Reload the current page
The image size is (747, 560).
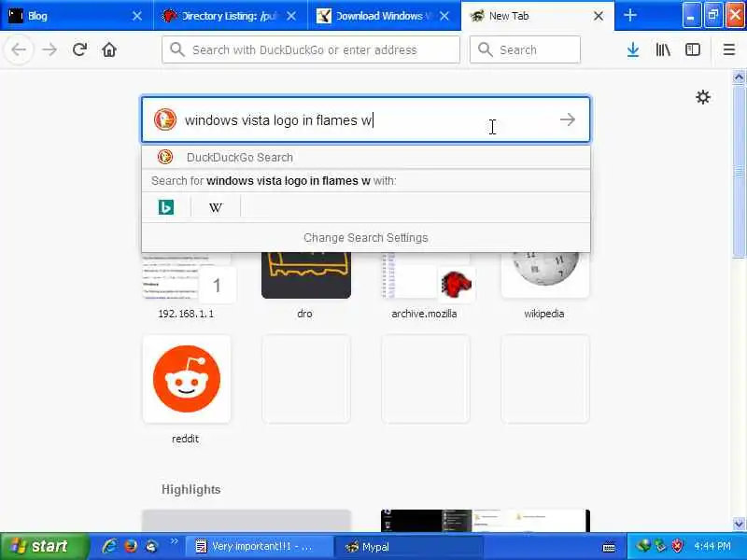point(79,49)
